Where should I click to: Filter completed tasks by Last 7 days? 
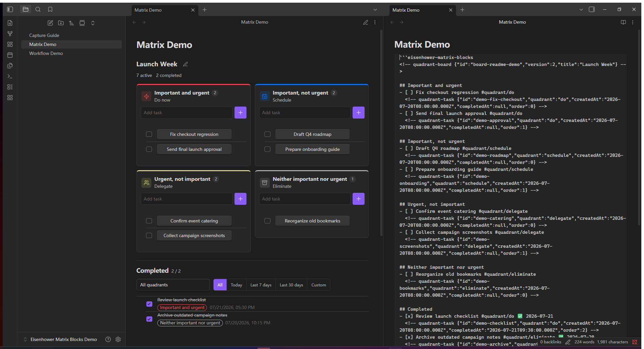click(x=261, y=285)
